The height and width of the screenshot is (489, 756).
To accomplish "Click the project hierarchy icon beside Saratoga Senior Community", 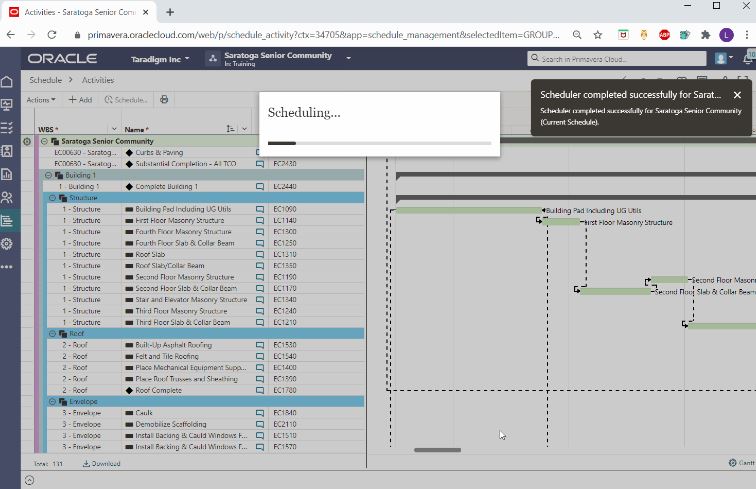I will coord(213,58).
